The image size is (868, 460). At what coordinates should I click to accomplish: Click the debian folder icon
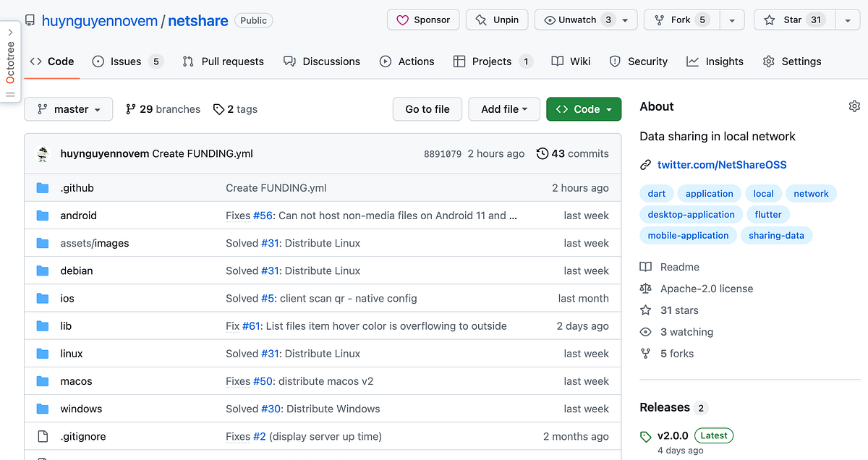(43, 271)
